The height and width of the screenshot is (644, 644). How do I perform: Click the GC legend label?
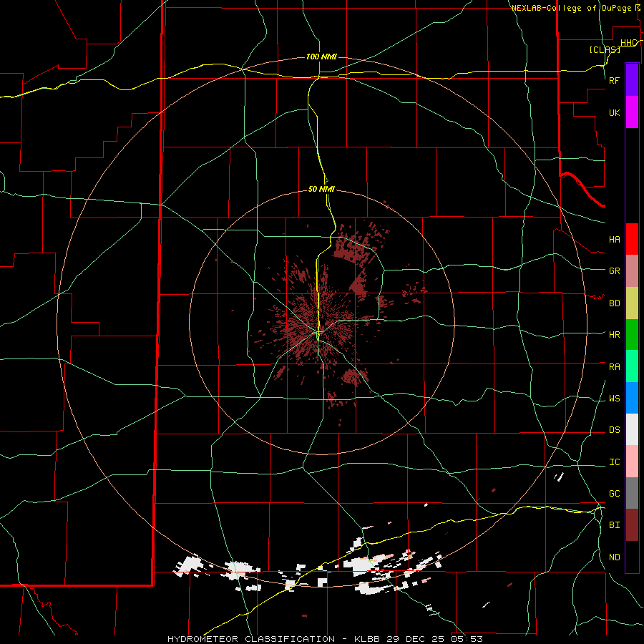tap(614, 493)
